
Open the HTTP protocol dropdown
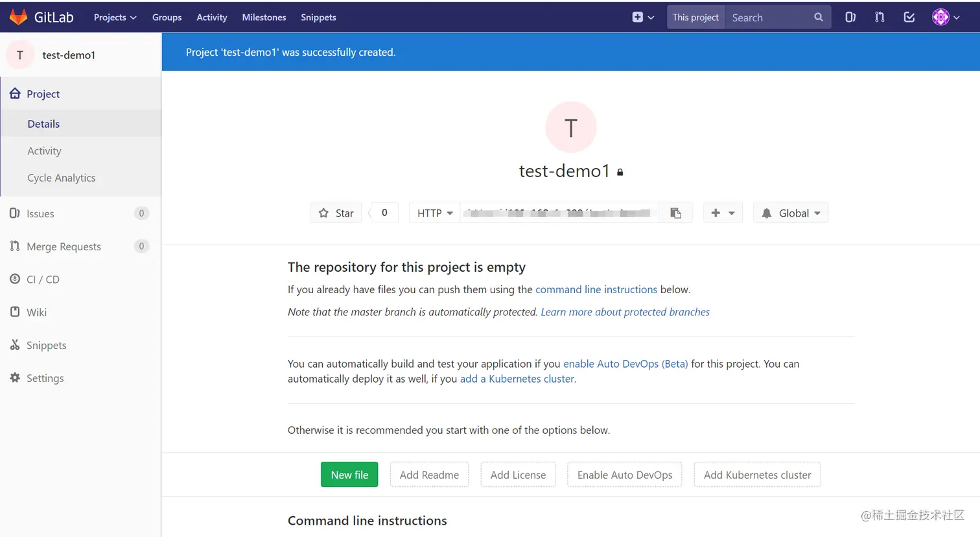tap(435, 213)
